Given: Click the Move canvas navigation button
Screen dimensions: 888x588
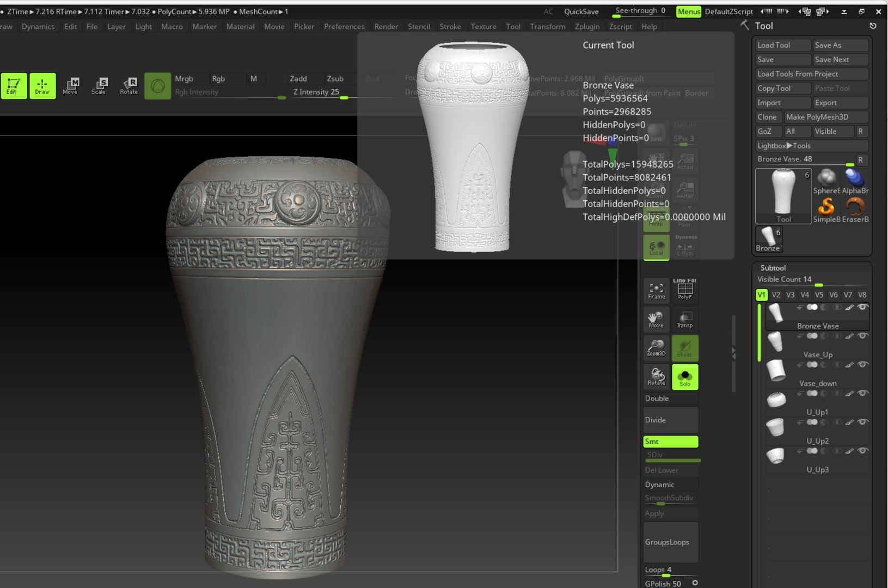Looking at the screenshot, I should click(656, 319).
